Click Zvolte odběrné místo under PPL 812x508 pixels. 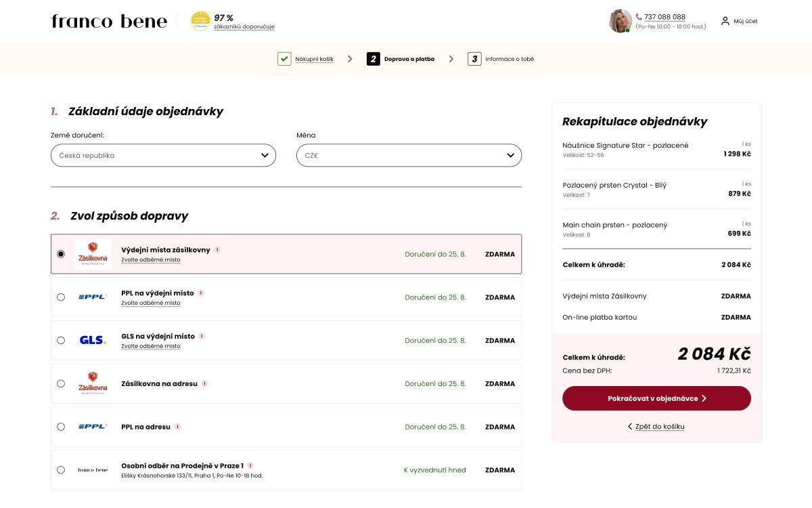pyautogui.click(x=151, y=303)
